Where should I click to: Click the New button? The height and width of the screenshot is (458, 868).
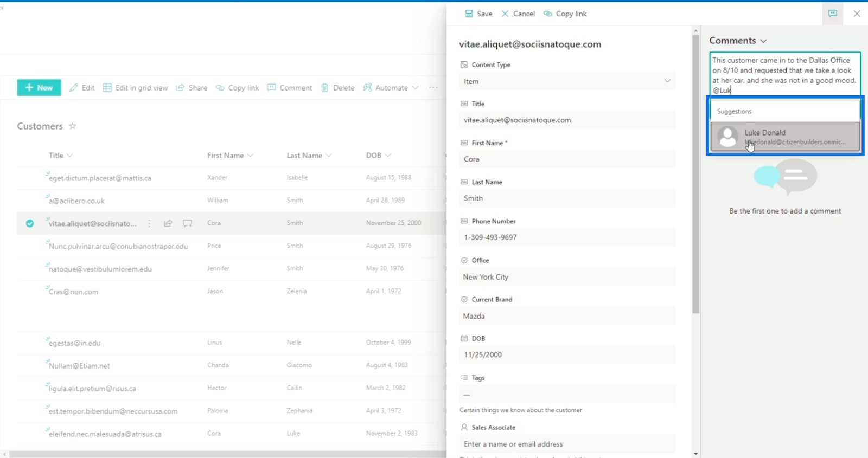(39, 88)
